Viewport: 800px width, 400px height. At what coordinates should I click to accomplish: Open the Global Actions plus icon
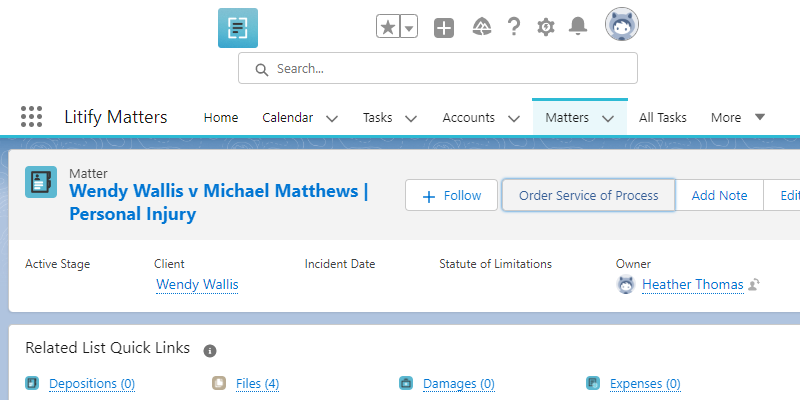444,28
